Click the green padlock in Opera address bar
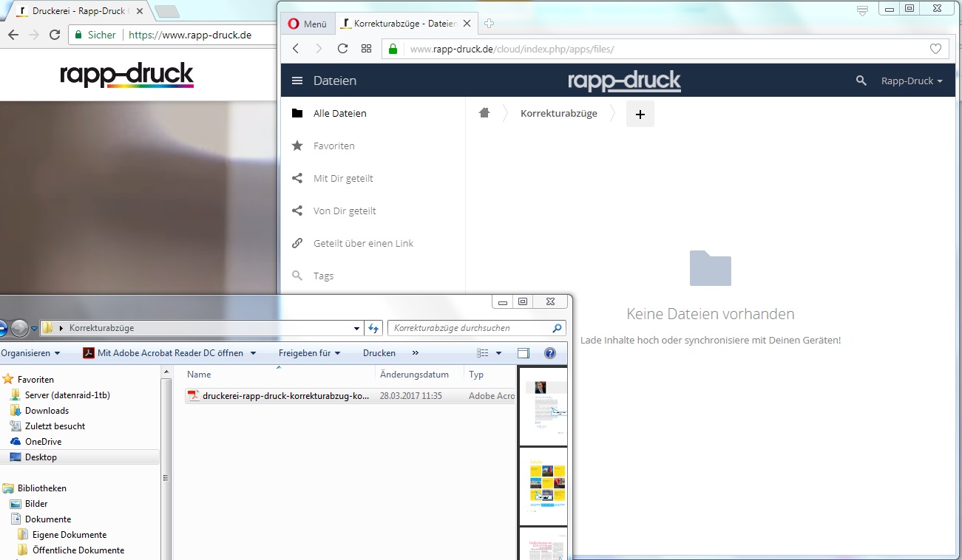The width and height of the screenshot is (962, 560). point(393,49)
